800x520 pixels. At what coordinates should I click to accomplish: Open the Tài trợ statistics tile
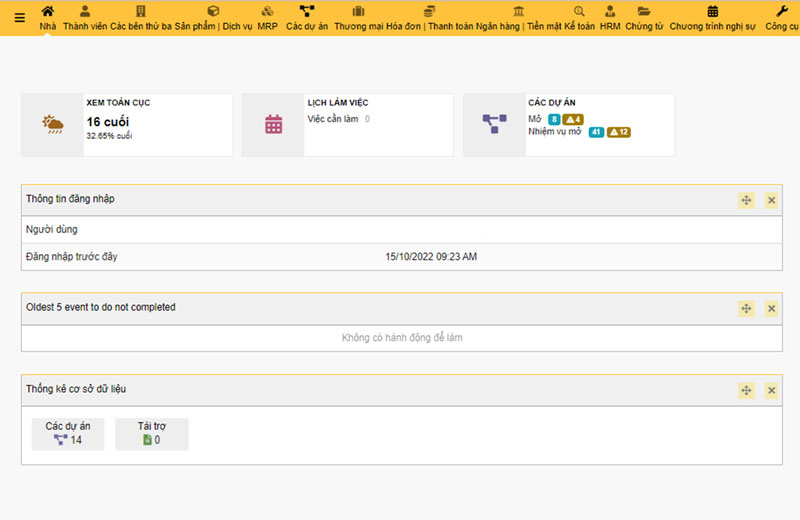[151, 433]
